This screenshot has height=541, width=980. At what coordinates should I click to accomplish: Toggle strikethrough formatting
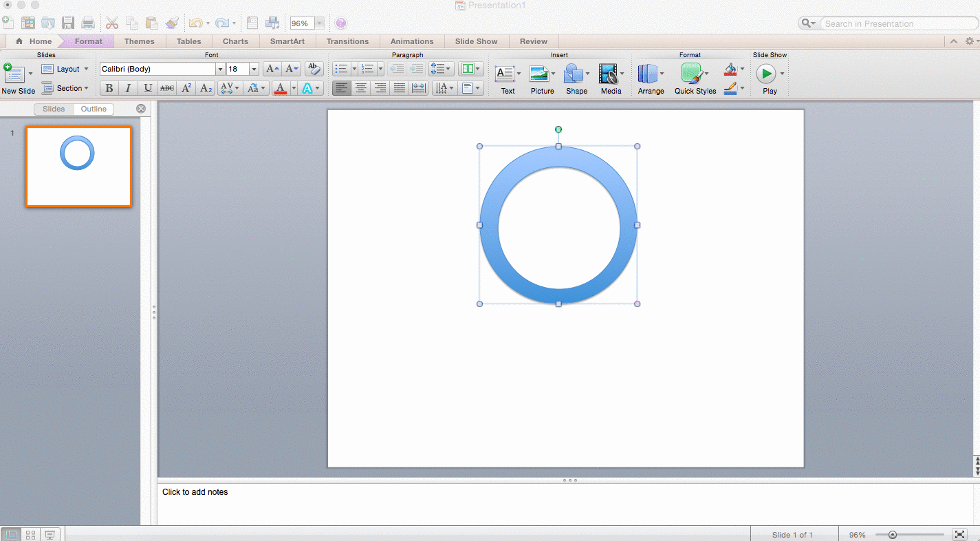pyautogui.click(x=167, y=88)
